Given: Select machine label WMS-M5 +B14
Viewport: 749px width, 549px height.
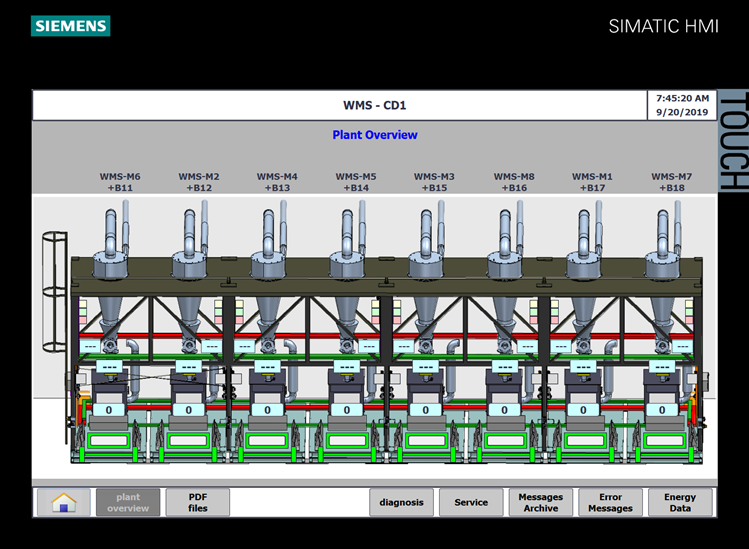Looking at the screenshot, I should tap(356, 182).
